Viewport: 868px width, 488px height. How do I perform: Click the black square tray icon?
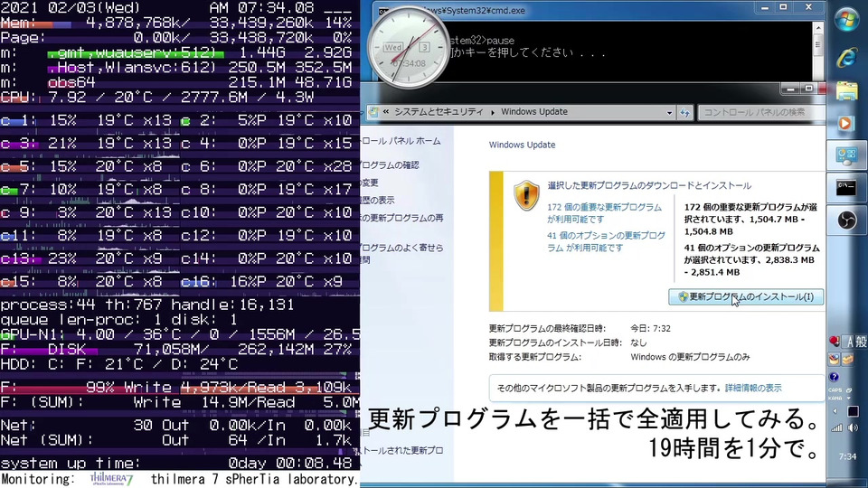(853, 411)
